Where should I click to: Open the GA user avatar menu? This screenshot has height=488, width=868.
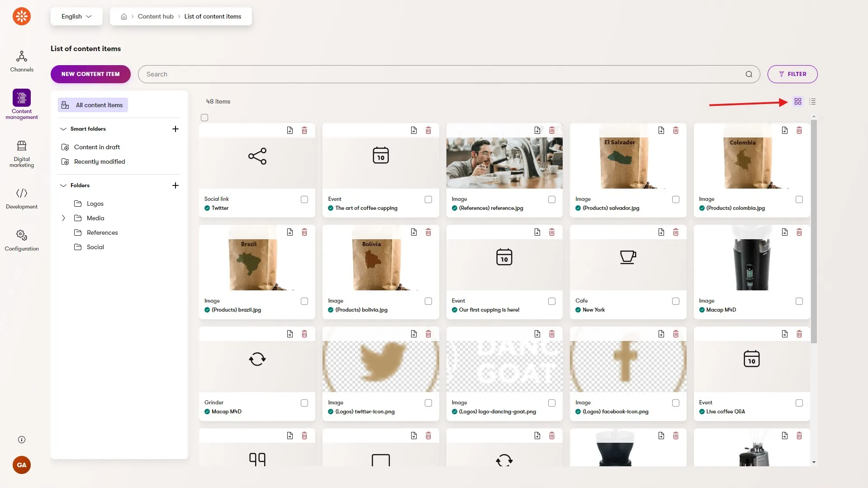click(22, 465)
